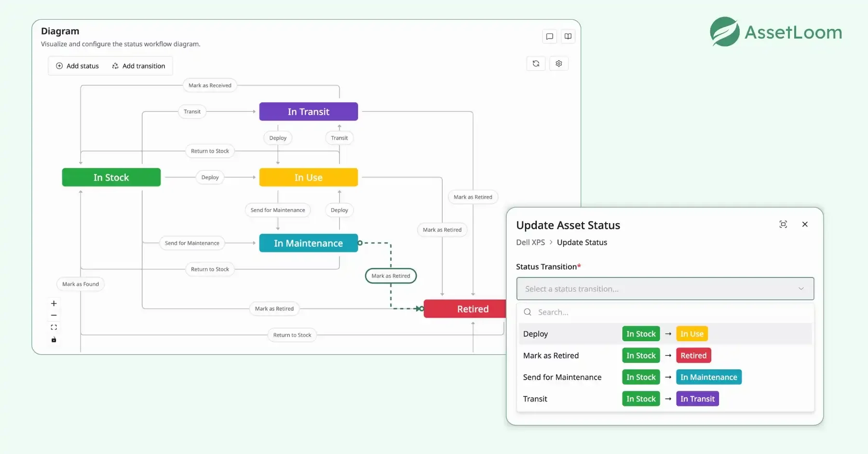868x454 pixels.
Task: Click Deploy label between In Stock and In Use
Action: [210, 177]
